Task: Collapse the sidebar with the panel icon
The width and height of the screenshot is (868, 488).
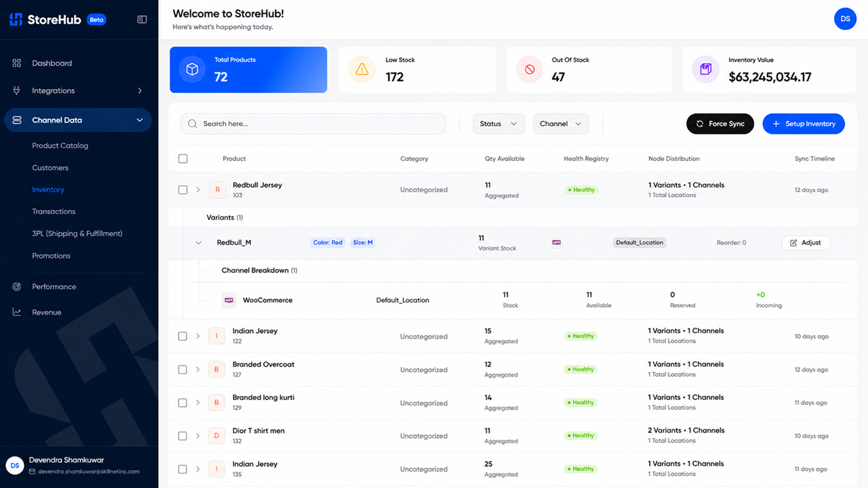Action: tap(142, 20)
